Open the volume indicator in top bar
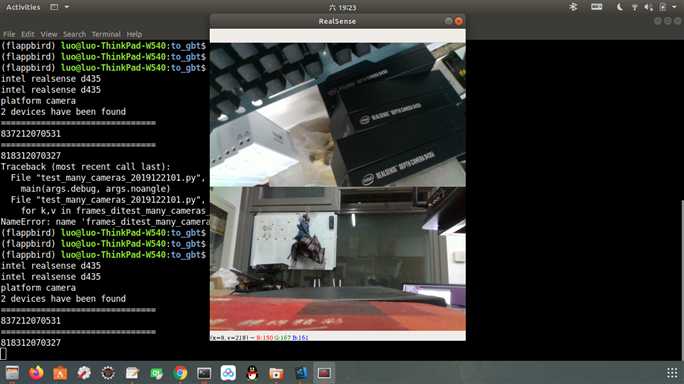684x384 pixels. (x=649, y=7)
